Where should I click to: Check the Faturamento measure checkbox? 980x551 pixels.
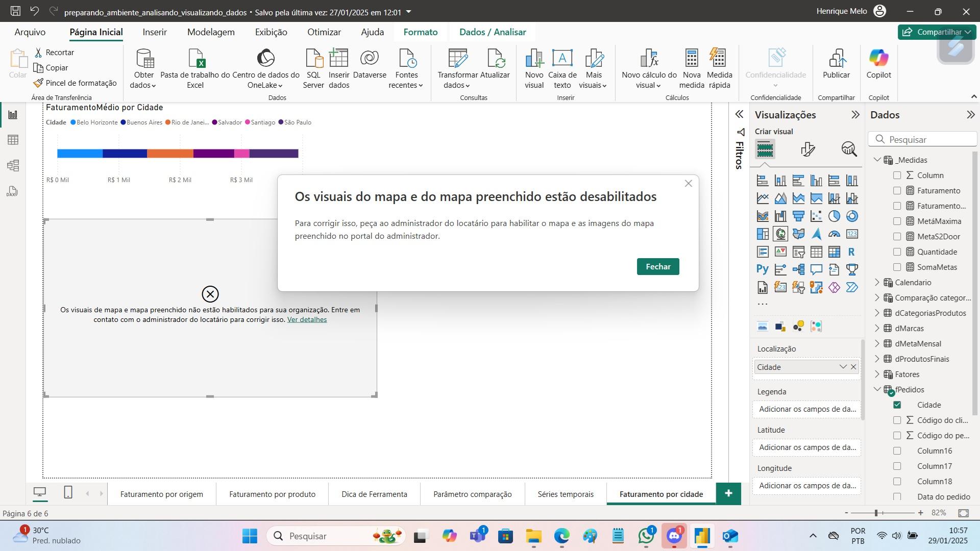coord(897,191)
